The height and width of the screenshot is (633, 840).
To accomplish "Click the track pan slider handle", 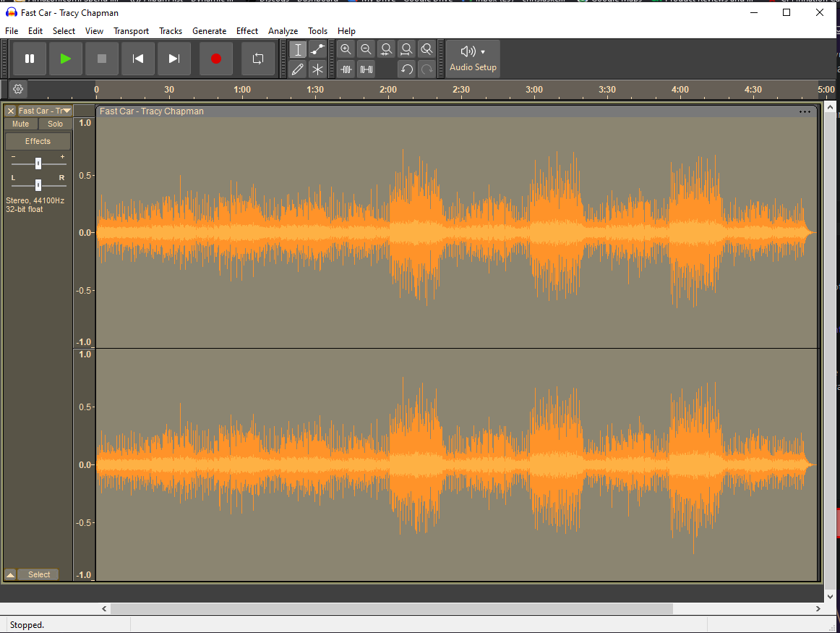I will pyautogui.click(x=38, y=185).
